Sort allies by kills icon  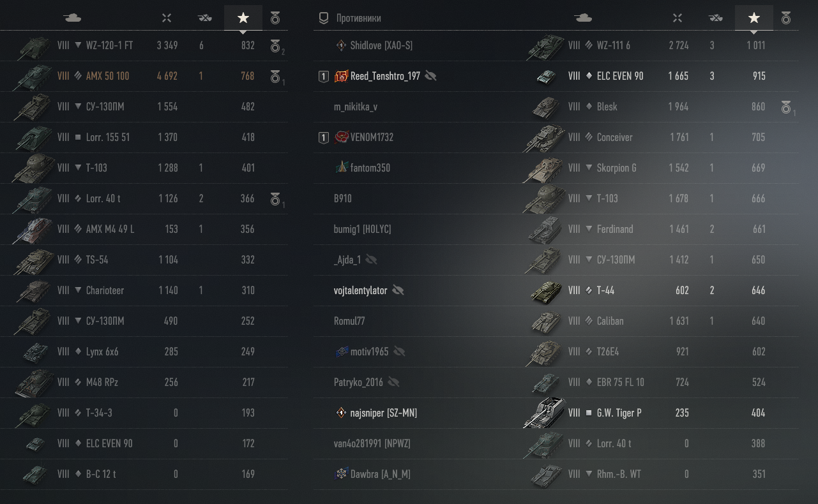pos(205,18)
